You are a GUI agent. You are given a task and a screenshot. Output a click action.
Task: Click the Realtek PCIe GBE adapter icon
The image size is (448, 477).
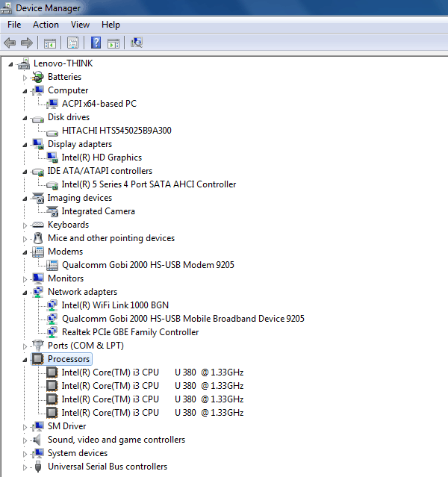pos(52,332)
